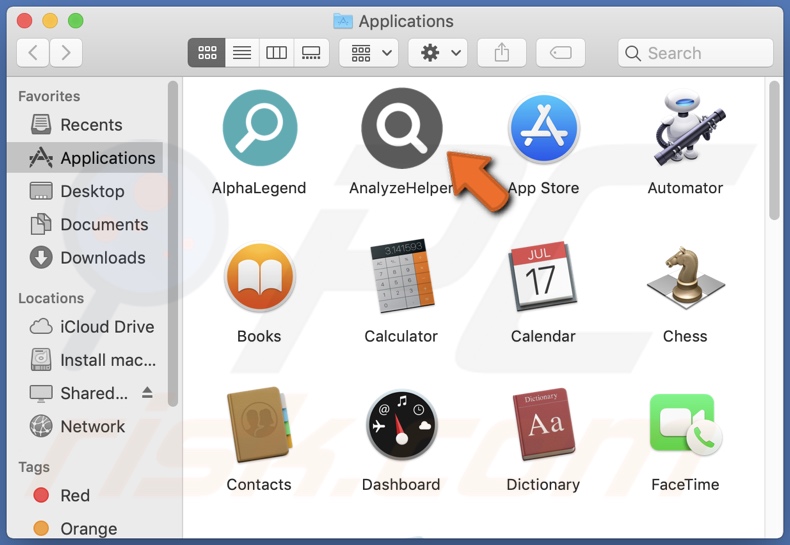The height and width of the screenshot is (545, 790).
Task: Select the Red tag in sidebar
Action: (85, 495)
